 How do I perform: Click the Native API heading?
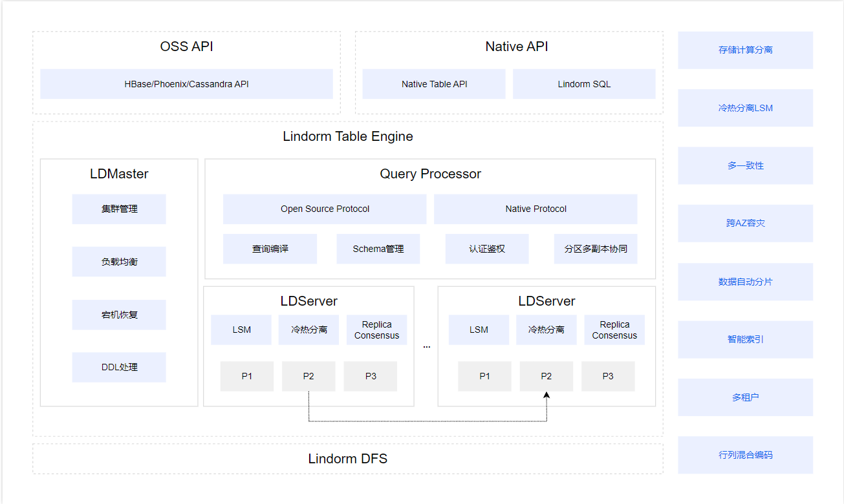[x=516, y=47]
